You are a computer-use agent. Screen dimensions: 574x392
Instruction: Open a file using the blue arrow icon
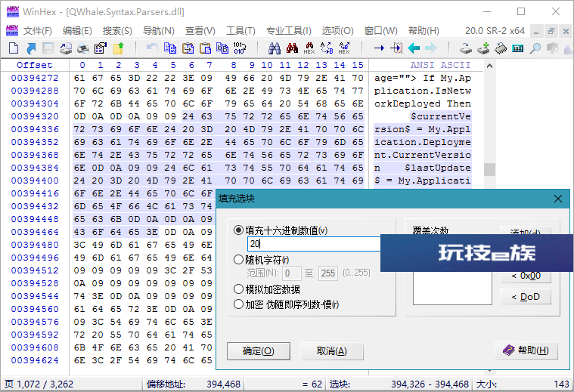click(x=31, y=48)
